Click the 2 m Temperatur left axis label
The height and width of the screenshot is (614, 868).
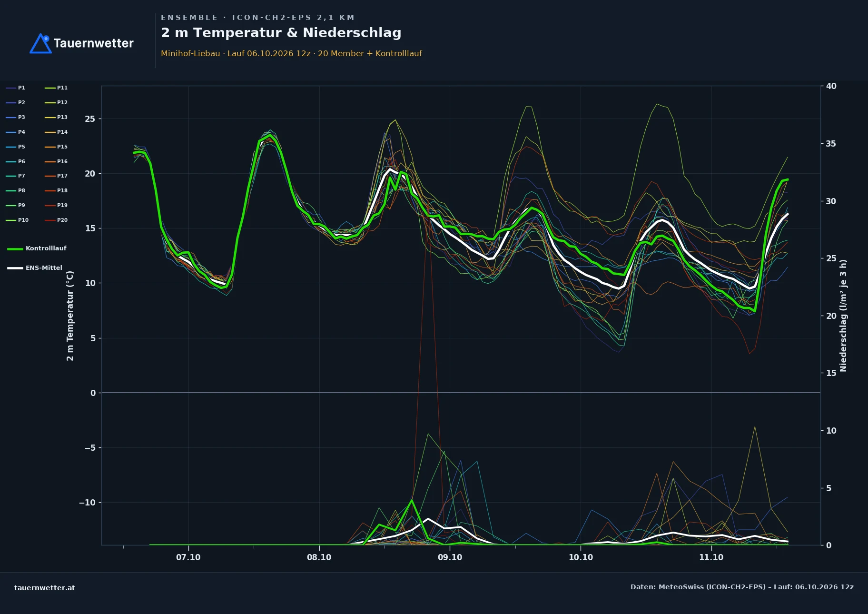click(x=70, y=316)
